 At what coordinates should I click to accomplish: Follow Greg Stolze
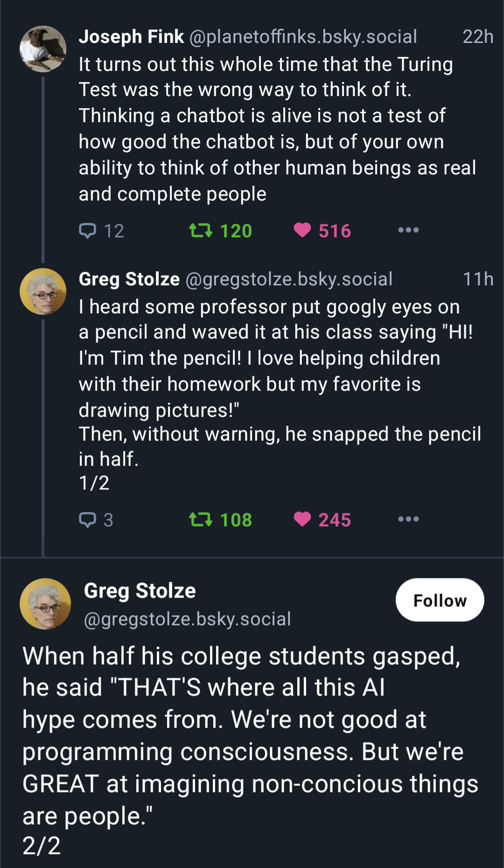(x=440, y=600)
